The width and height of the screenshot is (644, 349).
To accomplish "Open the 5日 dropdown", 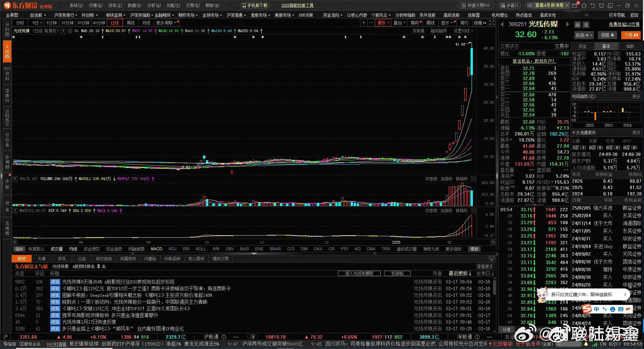I will click(37, 23).
